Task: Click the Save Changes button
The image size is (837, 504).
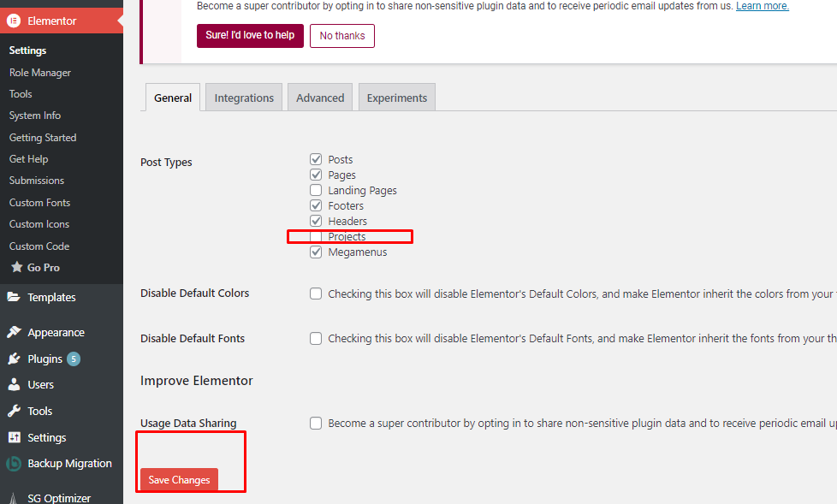Action: tap(180, 479)
